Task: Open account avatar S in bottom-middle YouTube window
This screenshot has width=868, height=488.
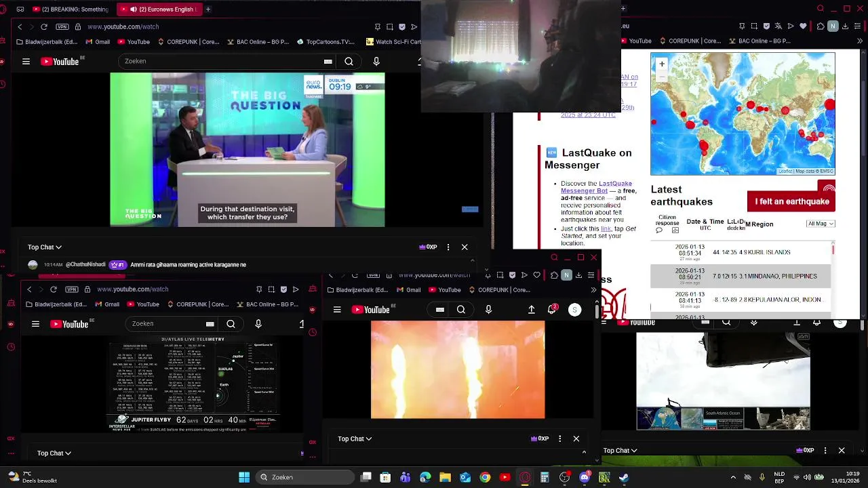Action: click(574, 310)
